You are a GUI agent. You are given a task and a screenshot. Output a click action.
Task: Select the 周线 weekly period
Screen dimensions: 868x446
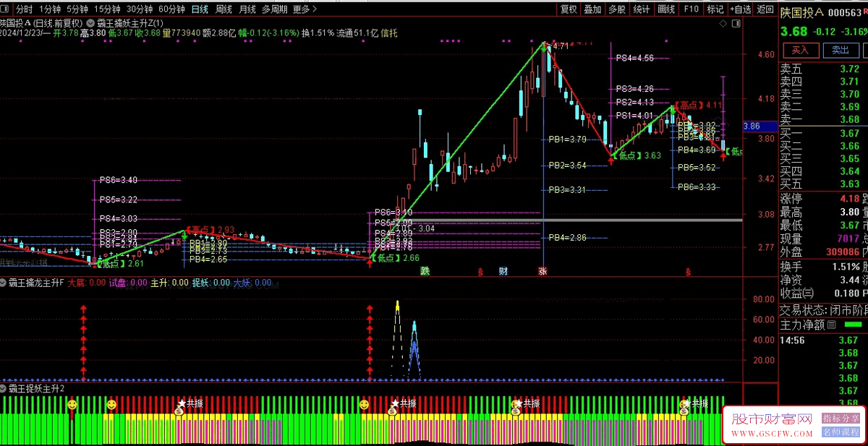[224, 9]
